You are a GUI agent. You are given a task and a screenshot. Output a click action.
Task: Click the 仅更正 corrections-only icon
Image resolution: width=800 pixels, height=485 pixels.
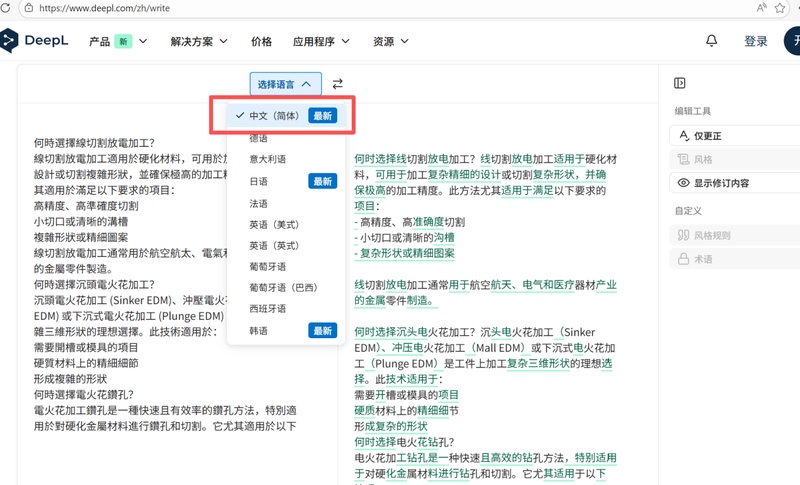[x=685, y=135]
